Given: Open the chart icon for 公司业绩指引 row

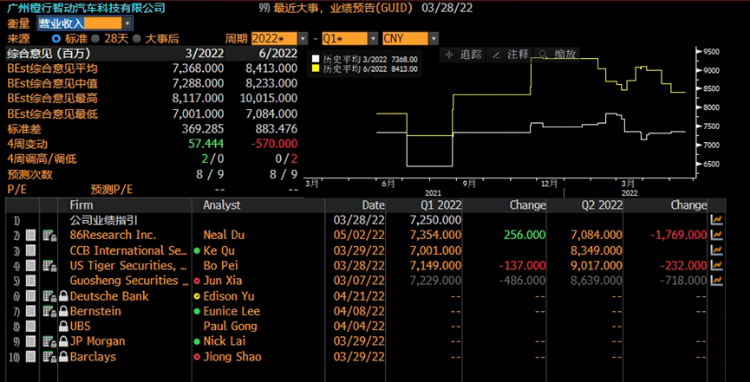Looking at the screenshot, I should point(716,220).
